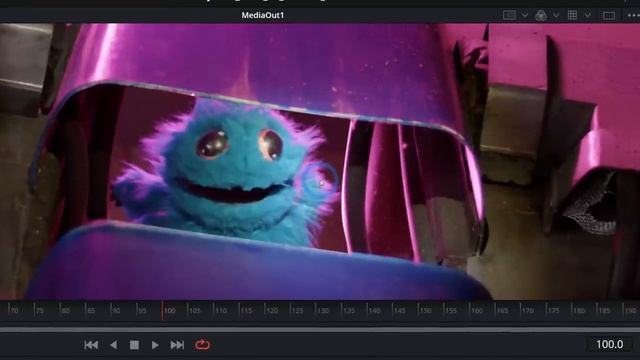Toggle the red loop playback button
Image resolution: width=640 pixels, height=360 pixels.
click(202, 345)
